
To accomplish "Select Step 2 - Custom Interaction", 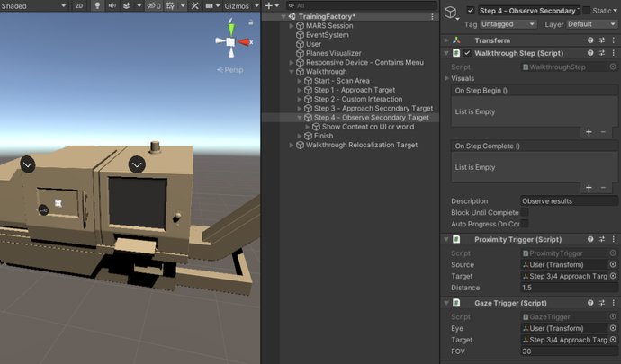I will [x=357, y=99].
